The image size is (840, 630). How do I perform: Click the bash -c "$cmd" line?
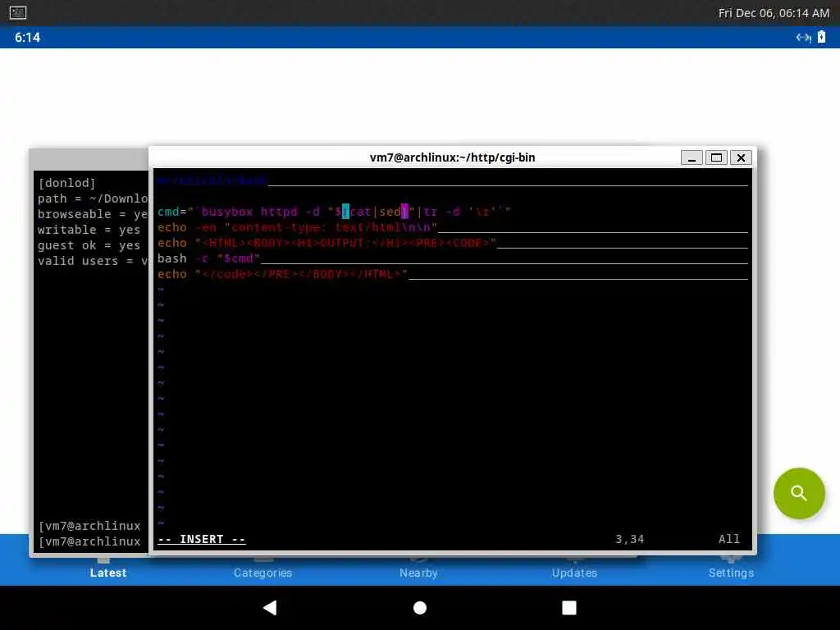pos(208,258)
